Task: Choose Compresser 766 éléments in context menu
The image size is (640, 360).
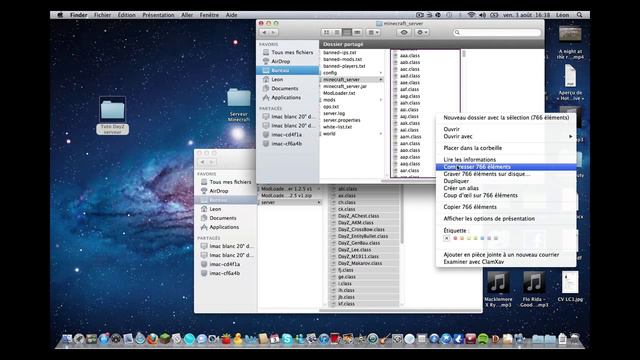Action: [x=506, y=167]
